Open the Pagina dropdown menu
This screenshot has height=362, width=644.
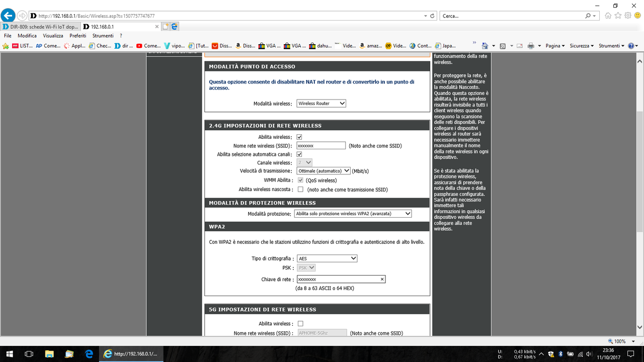click(x=555, y=46)
